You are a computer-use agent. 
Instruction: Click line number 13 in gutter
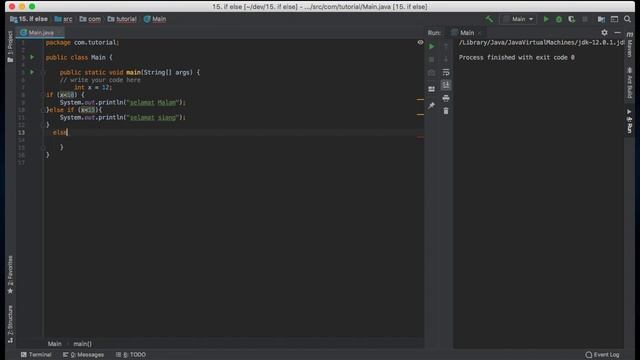pos(21,132)
